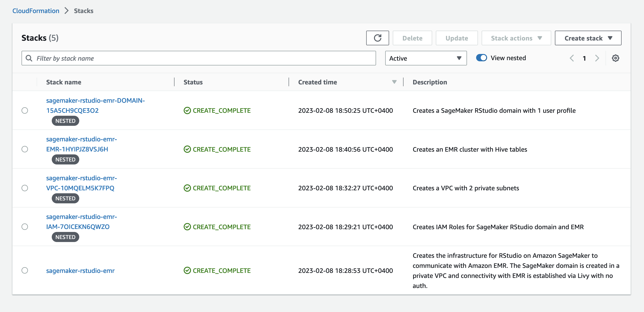Select radio for the EMR nested stack
Image resolution: width=644 pixels, height=312 pixels.
tap(25, 149)
